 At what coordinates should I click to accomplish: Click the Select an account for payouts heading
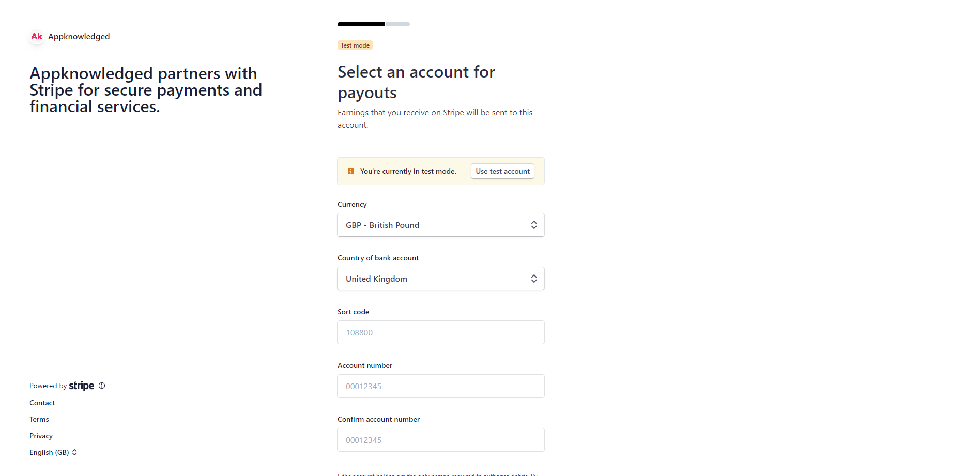pyautogui.click(x=416, y=82)
